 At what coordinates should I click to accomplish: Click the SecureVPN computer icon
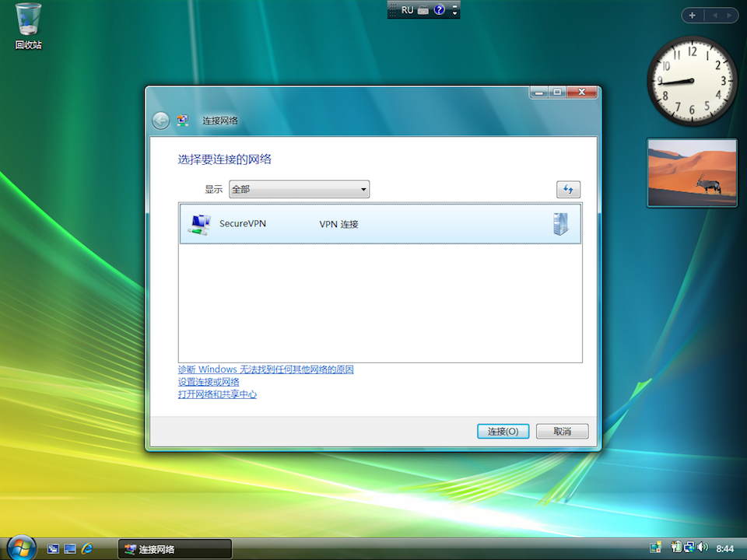200,224
